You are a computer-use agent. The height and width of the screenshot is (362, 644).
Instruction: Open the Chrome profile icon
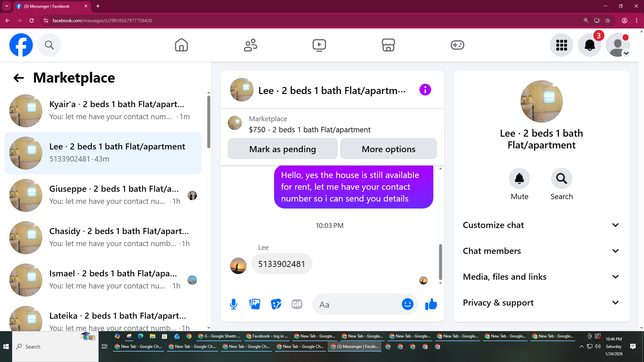click(x=624, y=20)
